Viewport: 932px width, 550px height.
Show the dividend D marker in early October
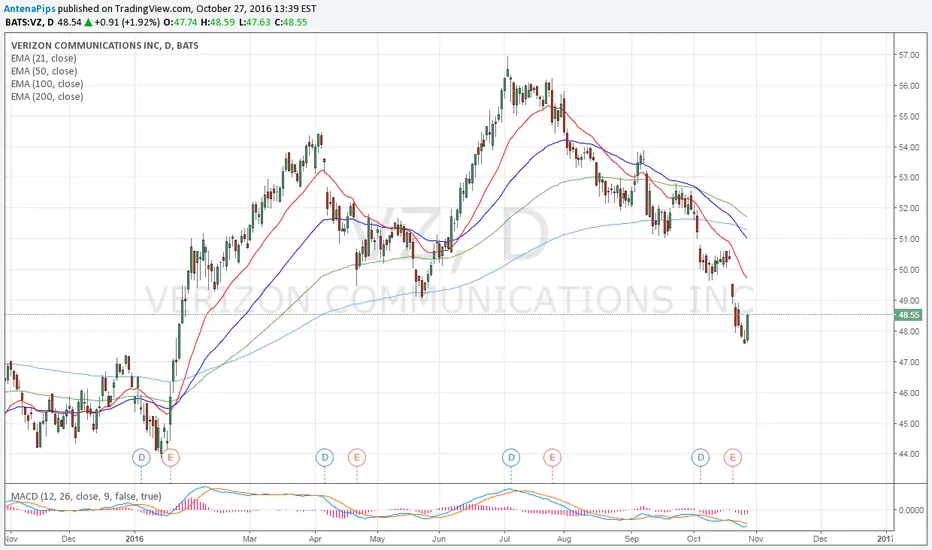(x=701, y=457)
